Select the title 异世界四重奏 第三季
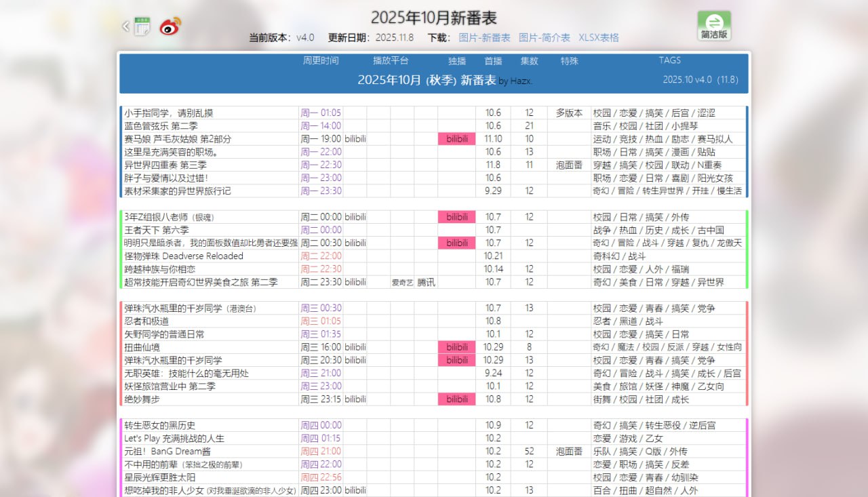The image size is (868, 497). [x=165, y=165]
